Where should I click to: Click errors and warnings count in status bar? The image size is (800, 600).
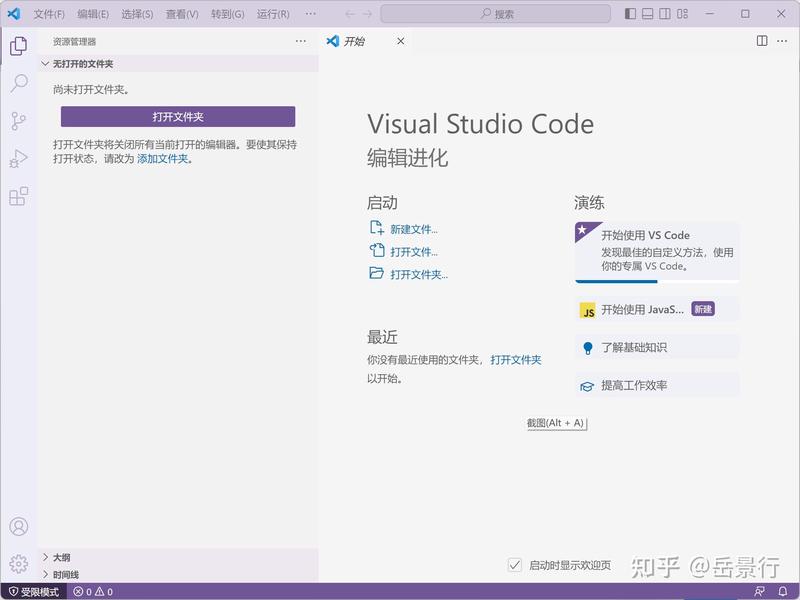click(93, 592)
